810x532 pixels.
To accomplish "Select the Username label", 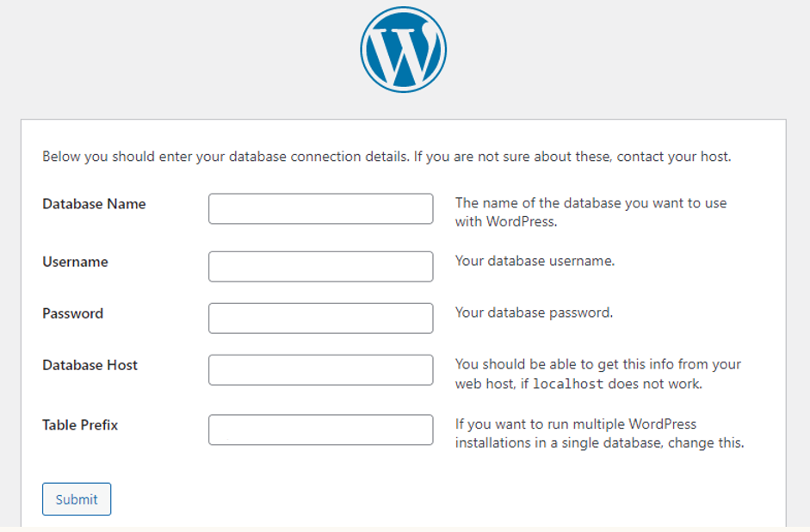I will (x=75, y=262).
